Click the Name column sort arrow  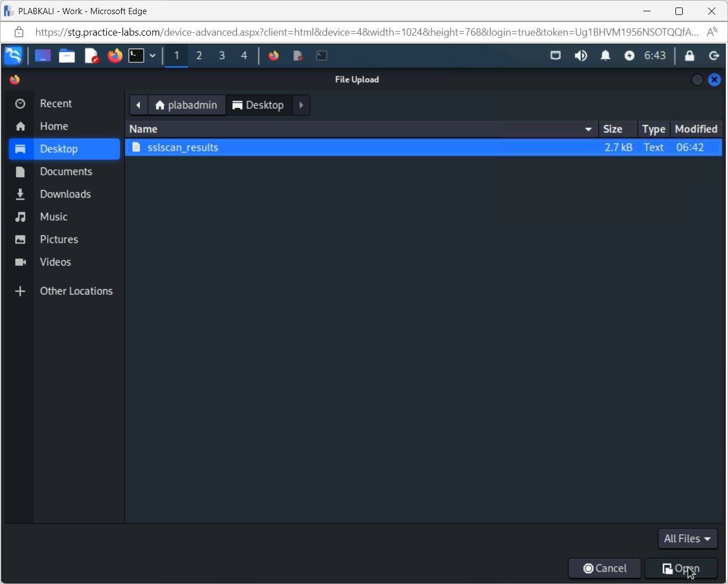(x=588, y=129)
